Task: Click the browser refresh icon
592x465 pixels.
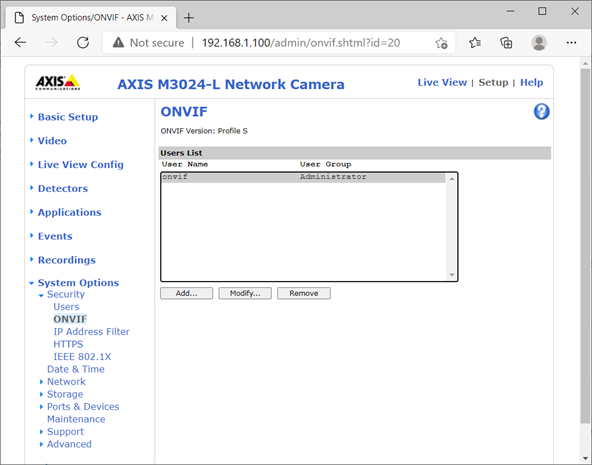Action: 83,43
